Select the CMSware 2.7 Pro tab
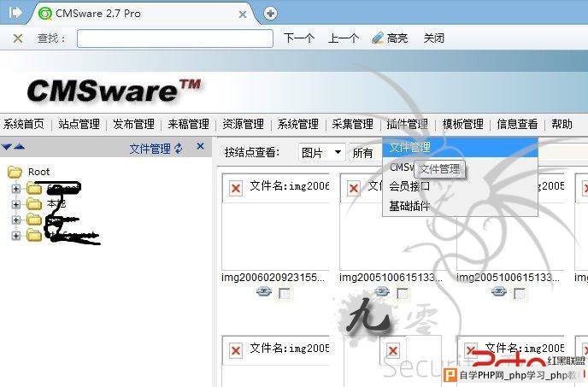The width and height of the screenshot is (588, 387). pos(143,14)
